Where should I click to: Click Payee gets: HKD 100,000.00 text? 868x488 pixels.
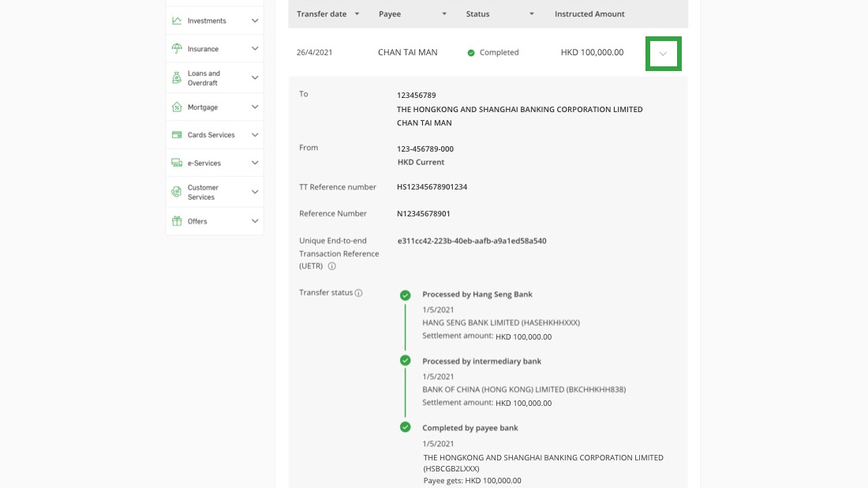click(472, 480)
